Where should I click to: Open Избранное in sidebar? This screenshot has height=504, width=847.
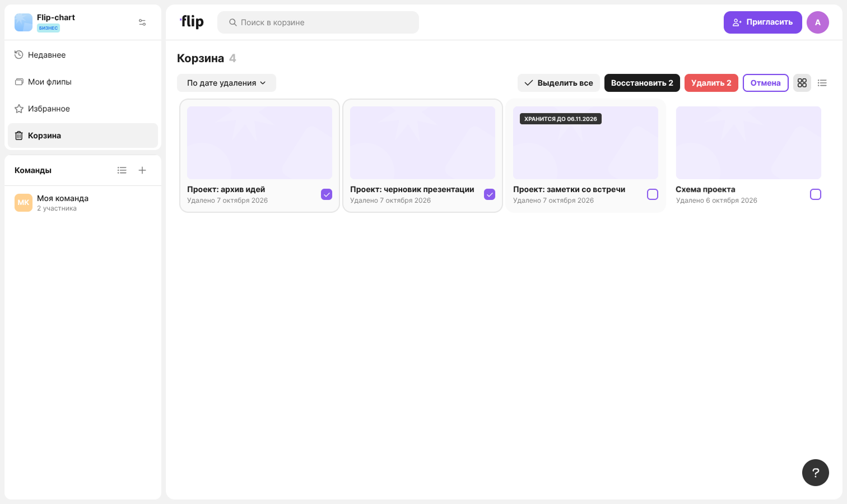click(x=83, y=109)
